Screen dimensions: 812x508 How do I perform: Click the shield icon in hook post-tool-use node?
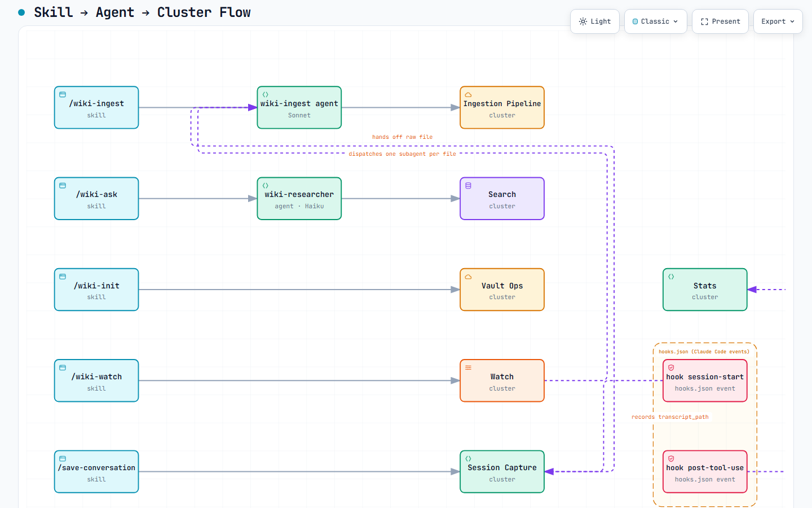pos(671,458)
